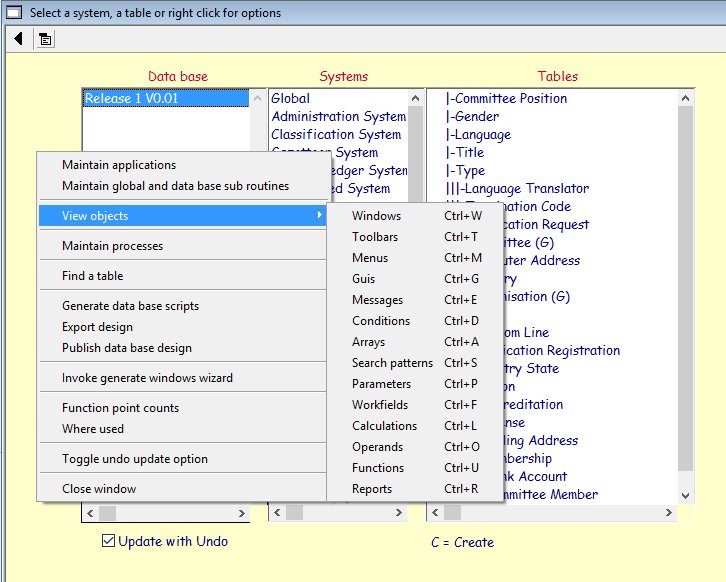Viewport: 726px width, 582px height.
Task: Select Committee Position table entry
Action: pyautogui.click(x=510, y=98)
